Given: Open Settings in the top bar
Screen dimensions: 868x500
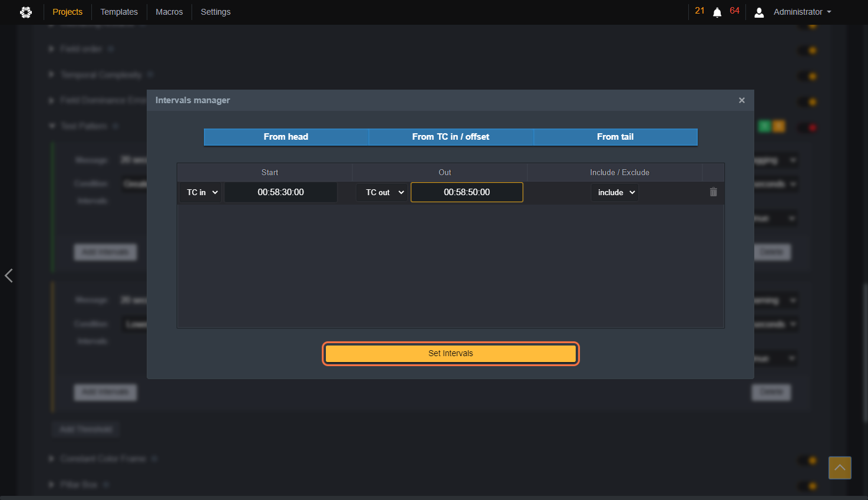Looking at the screenshot, I should 216,12.
